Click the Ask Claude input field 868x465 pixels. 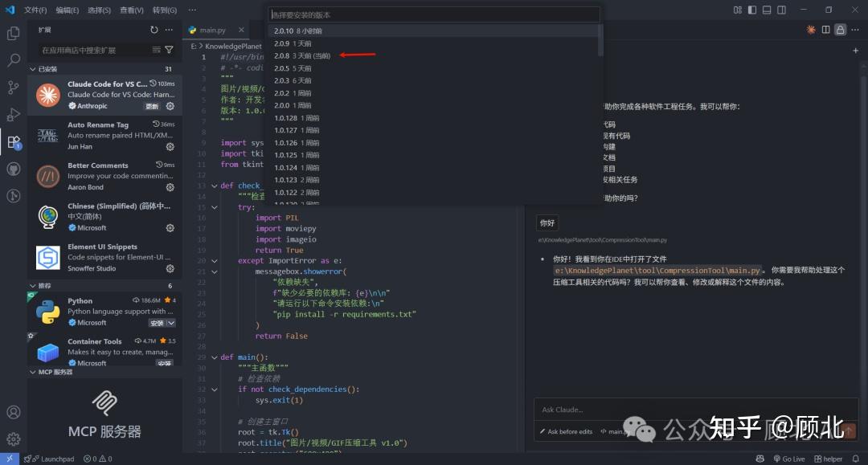tap(694, 410)
